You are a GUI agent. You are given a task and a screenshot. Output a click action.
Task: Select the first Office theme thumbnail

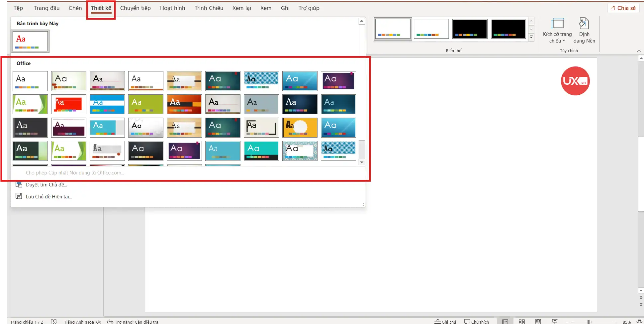(x=30, y=81)
